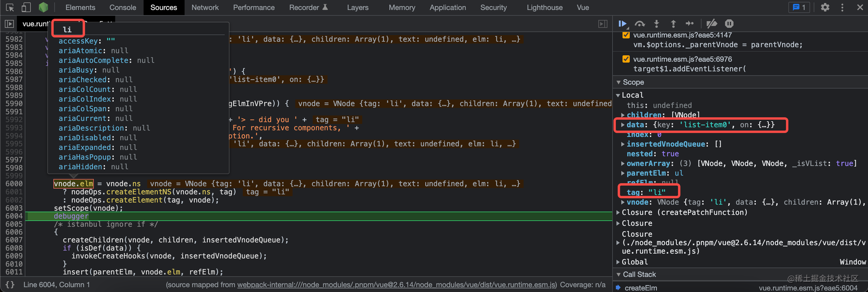
Task: Click the green Vue shield icon
Action: point(43,8)
